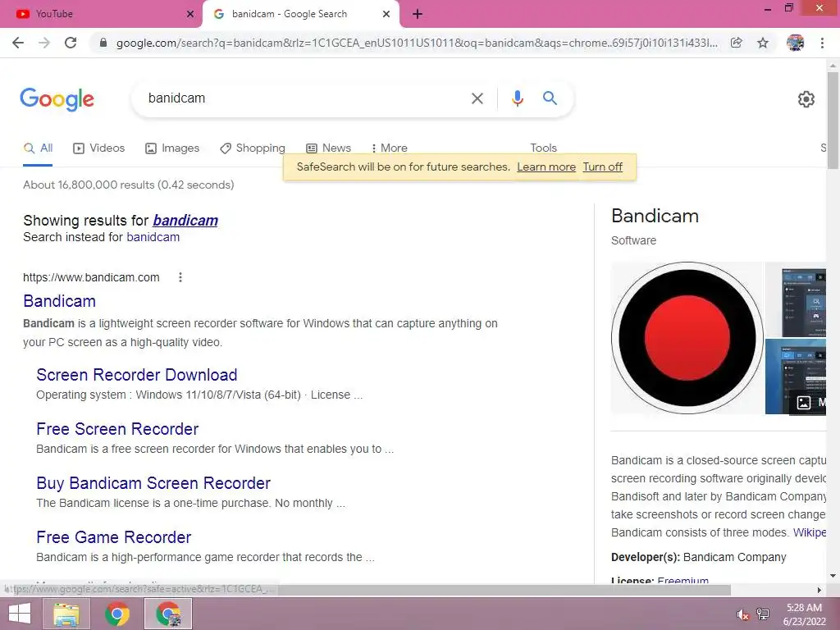Click the Bandicam red record logo image

(687, 338)
